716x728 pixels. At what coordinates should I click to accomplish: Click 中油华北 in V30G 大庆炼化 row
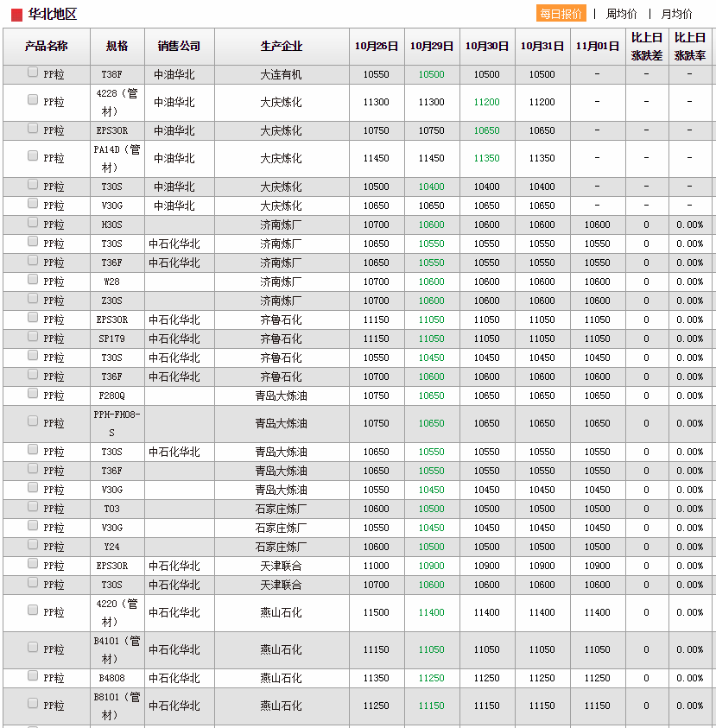point(174,206)
